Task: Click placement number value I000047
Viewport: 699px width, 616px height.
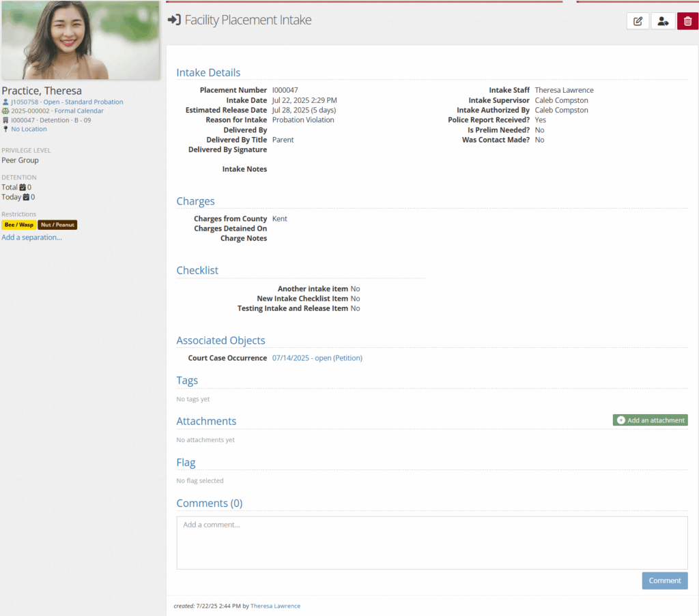Action: pos(285,90)
